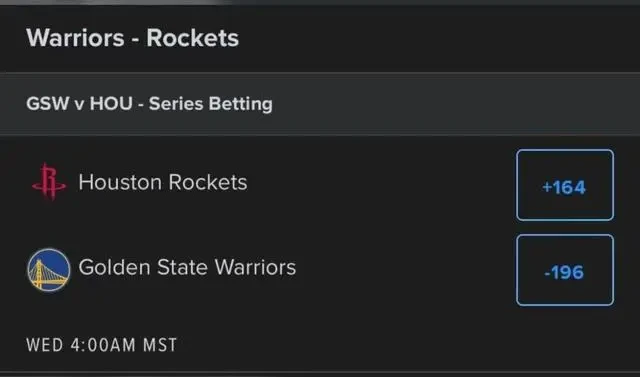Add Warriors -196 selection to betslip
This screenshot has width=640, height=377.
point(565,270)
